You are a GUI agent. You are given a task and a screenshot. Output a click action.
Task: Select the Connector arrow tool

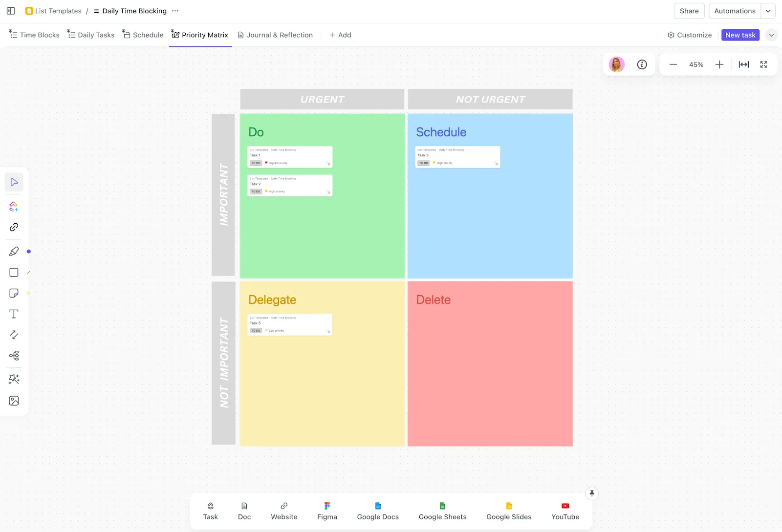pos(14,335)
